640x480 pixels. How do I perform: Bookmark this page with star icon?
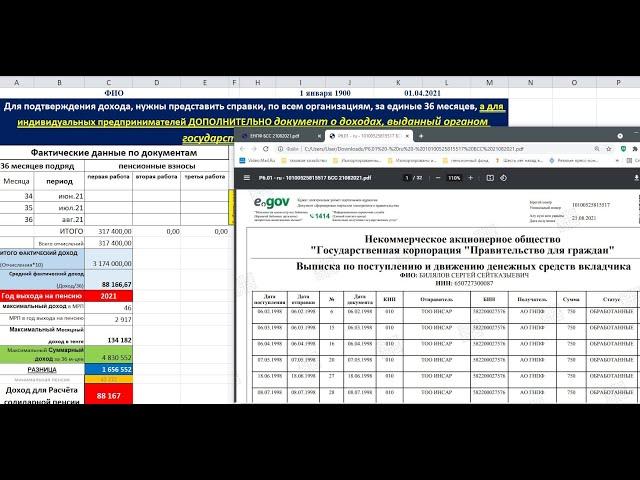609,149
